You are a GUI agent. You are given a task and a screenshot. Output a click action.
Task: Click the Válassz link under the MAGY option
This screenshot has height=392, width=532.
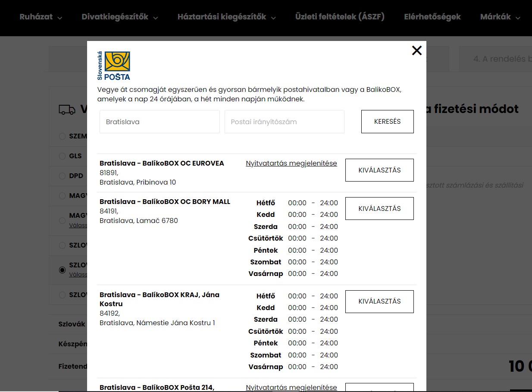click(x=78, y=225)
